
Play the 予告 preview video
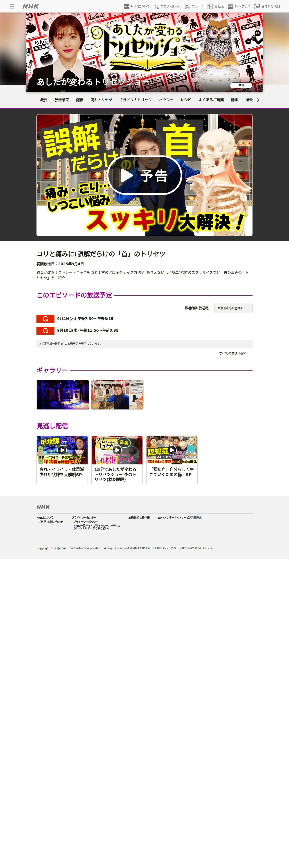[x=144, y=175]
